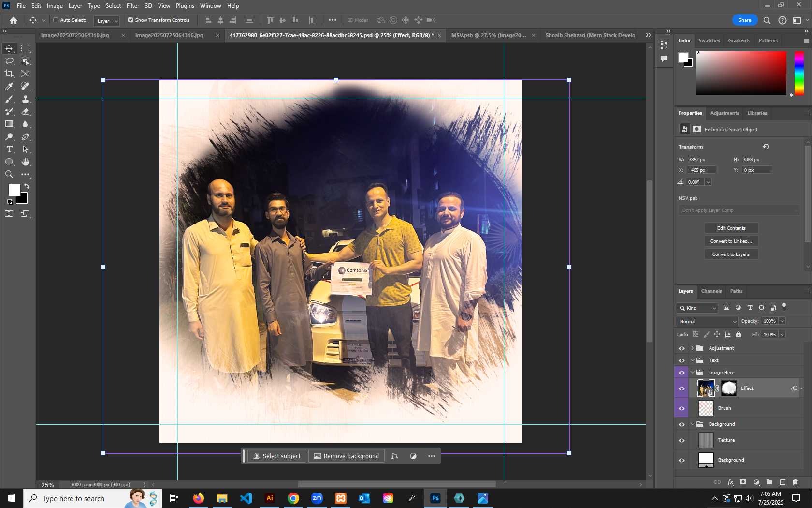Select the Crop tool
Image resolution: width=812 pixels, height=508 pixels.
click(x=9, y=74)
